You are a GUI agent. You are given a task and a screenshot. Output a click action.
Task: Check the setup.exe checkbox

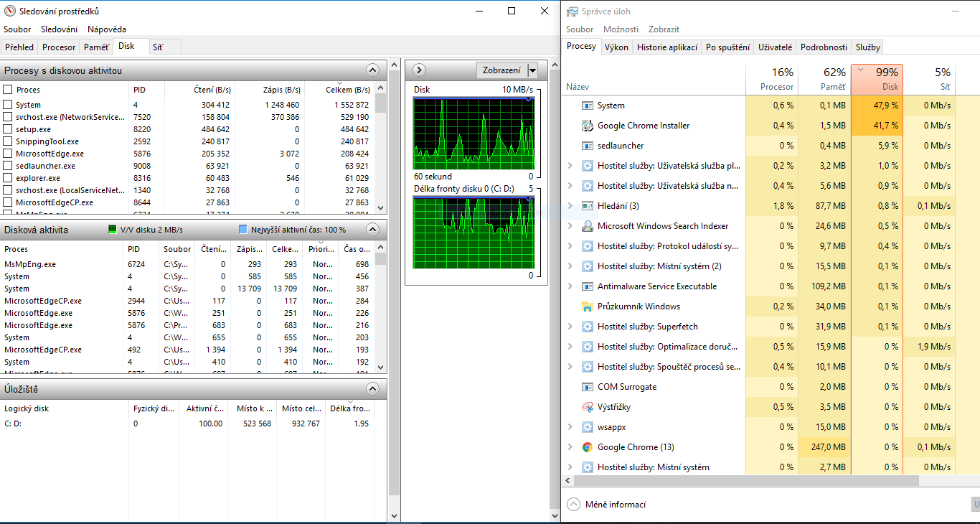click(8, 129)
